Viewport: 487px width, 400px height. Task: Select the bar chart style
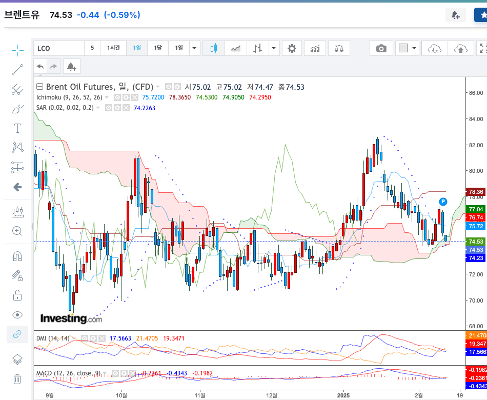(257, 49)
